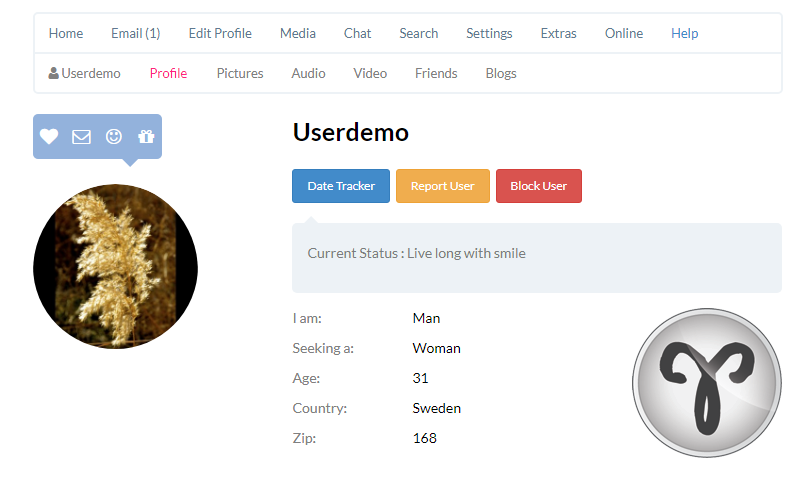Open the round profile photo
The width and height of the screenshot is (795, 494).
pyautogui.click(x=115, y=266)
